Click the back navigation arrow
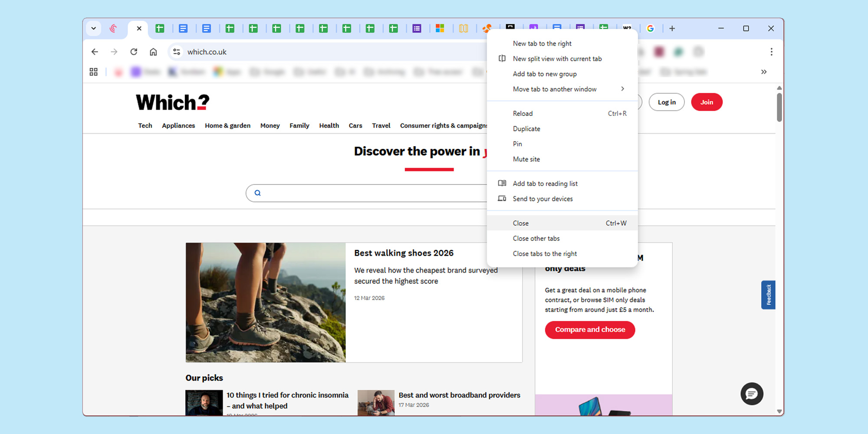 [x=95, y=52]
